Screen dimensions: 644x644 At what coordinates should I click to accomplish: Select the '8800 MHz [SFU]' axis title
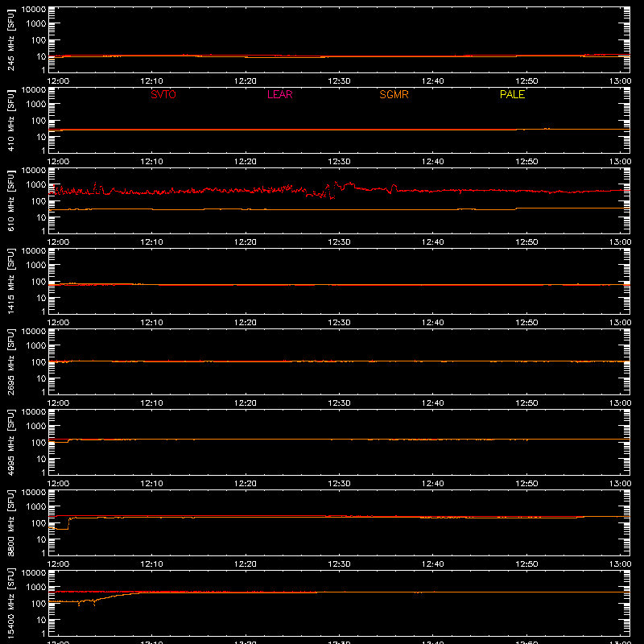pyautogui.click(x=11, y=522)
